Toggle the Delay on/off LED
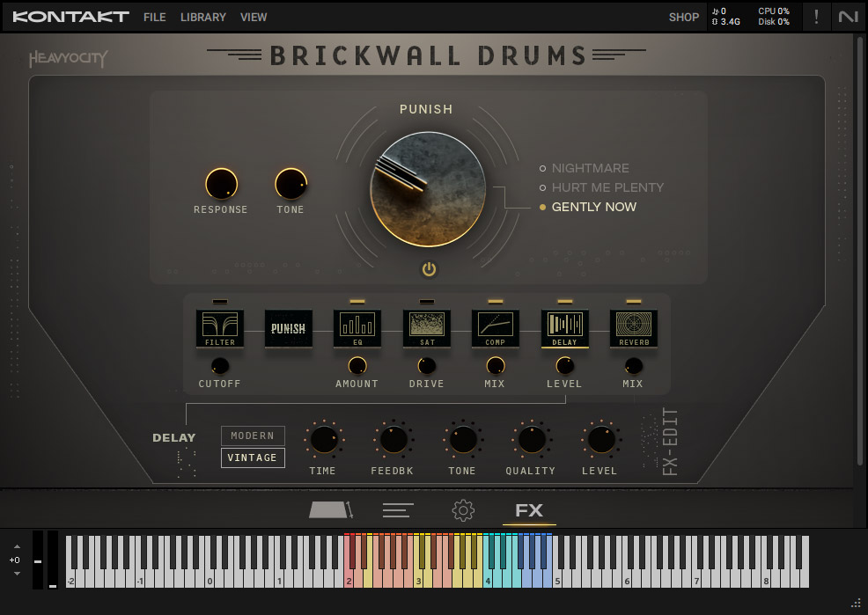Viewport: 868px width, 615px height. pyautogui.click(x=564, y=302)
